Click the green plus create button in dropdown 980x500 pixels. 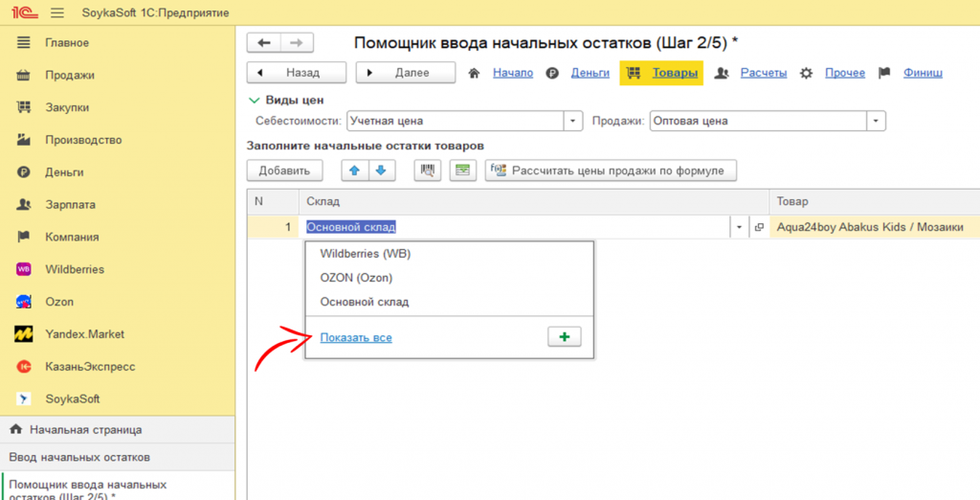click(x=564, y=337)
